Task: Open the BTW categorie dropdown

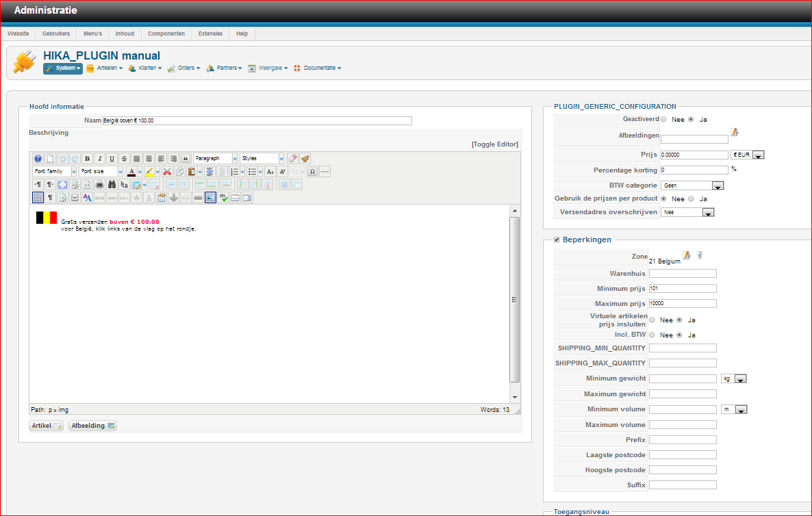Action: [x=717, y=185]
